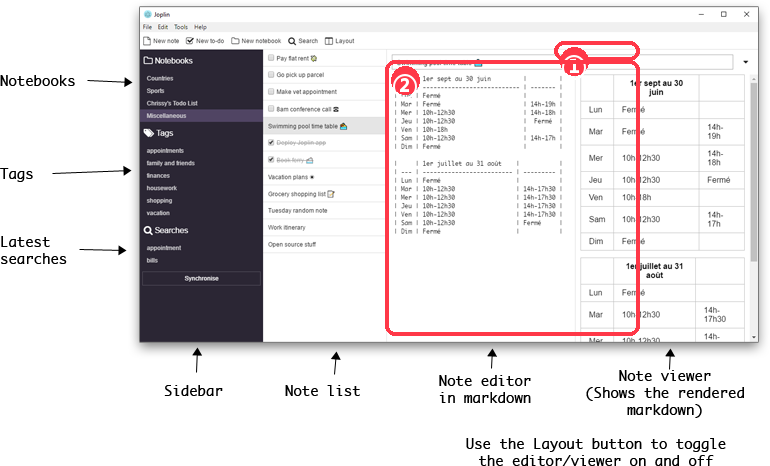Click inside the markdown editor text area
The image size is (770, 466).
479,206
